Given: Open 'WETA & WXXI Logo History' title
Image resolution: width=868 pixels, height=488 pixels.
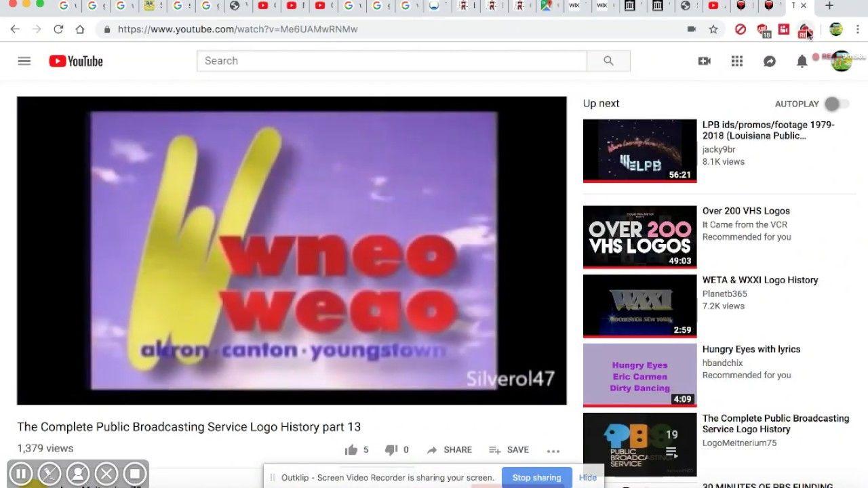Looking at the screenshot, I should (x=760, y=280).
